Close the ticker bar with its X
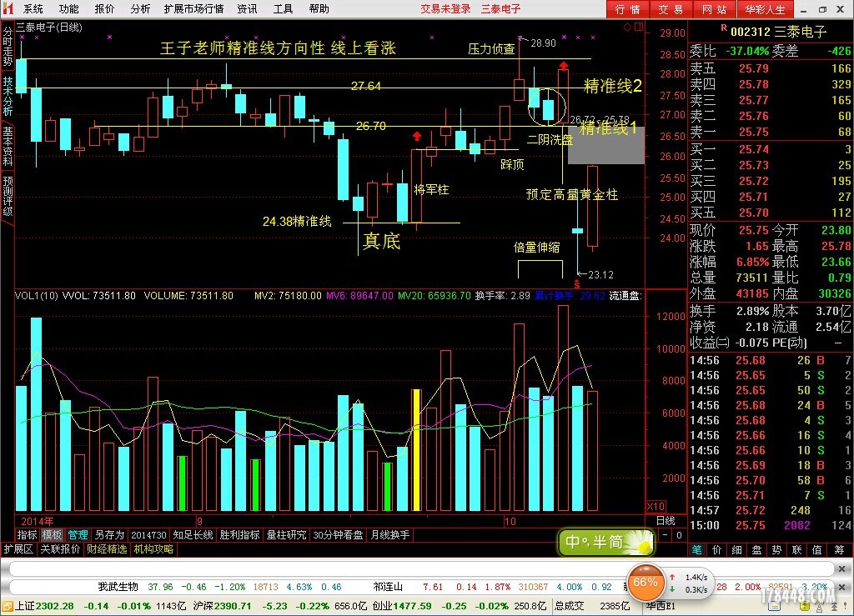The width and height of the screenshot is (854, 616). pyautogui.click(x=841, y=587)
